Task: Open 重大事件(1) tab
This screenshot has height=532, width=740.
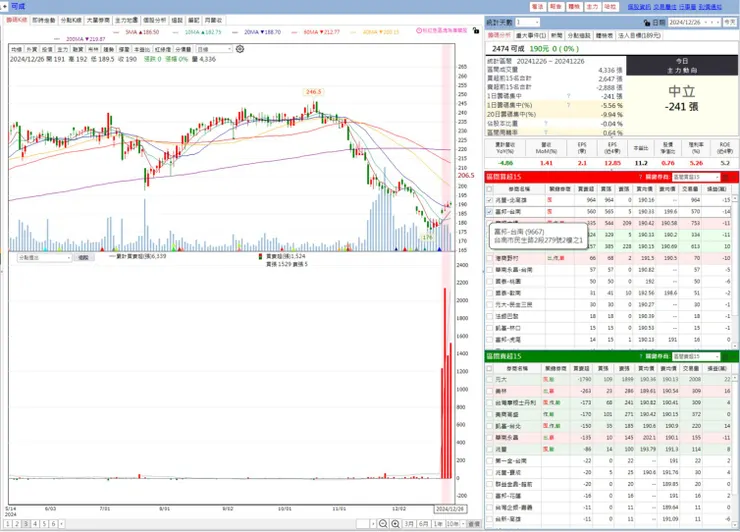Action: click(x=531, y=35)
